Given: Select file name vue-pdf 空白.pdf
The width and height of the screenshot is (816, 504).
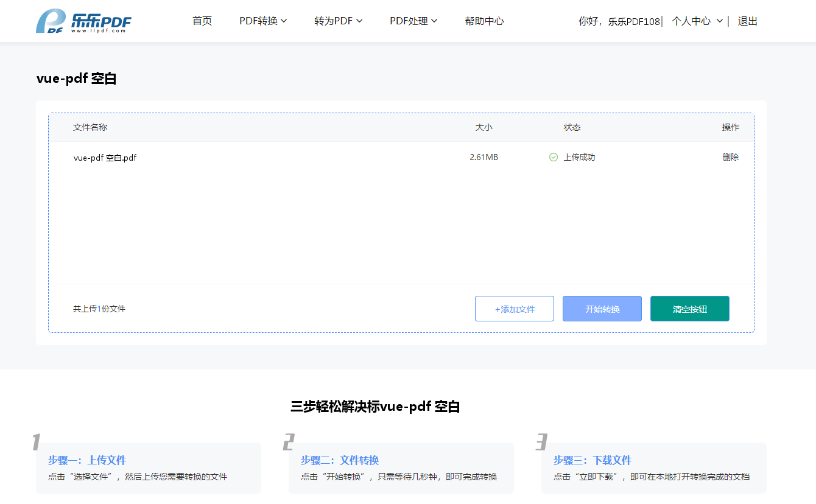Looking at the screenshot, I should tap(105, 158).
